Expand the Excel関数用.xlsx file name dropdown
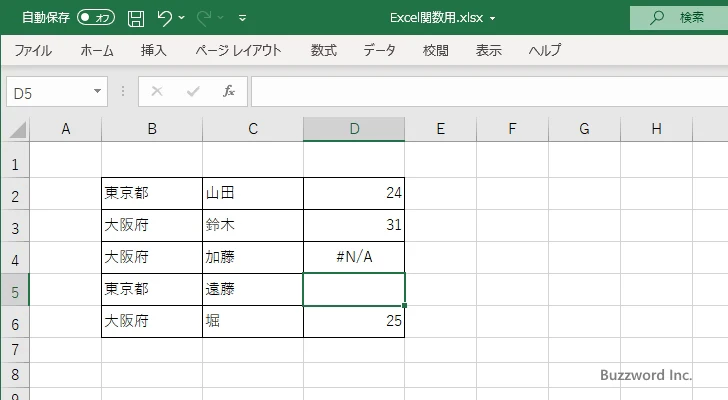Viewport: 728px width, 400px height. [x=492, y=19]
